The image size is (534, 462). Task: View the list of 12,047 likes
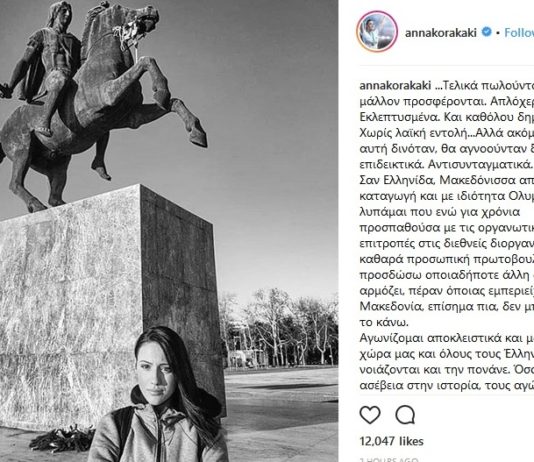click(x=391, y=441)
